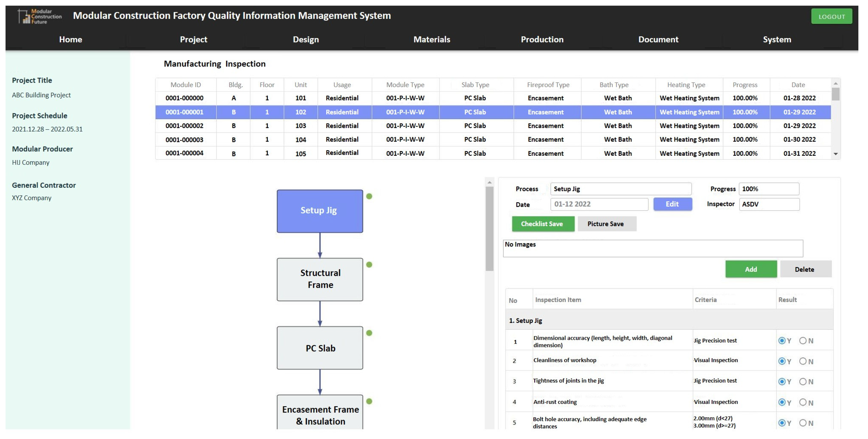Set Anti-rust coating result to Y
The width and height of the screenshot is (868, 439).
[x=782, y=402]
